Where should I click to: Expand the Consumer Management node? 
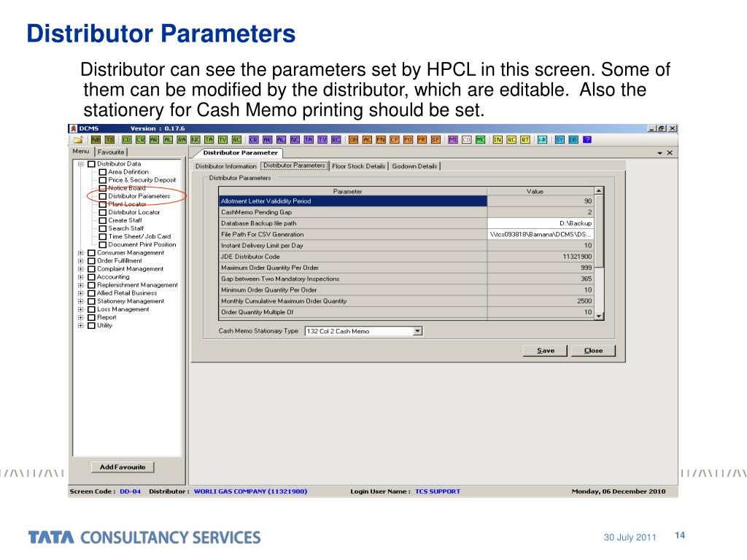click(x=81, y=253)
